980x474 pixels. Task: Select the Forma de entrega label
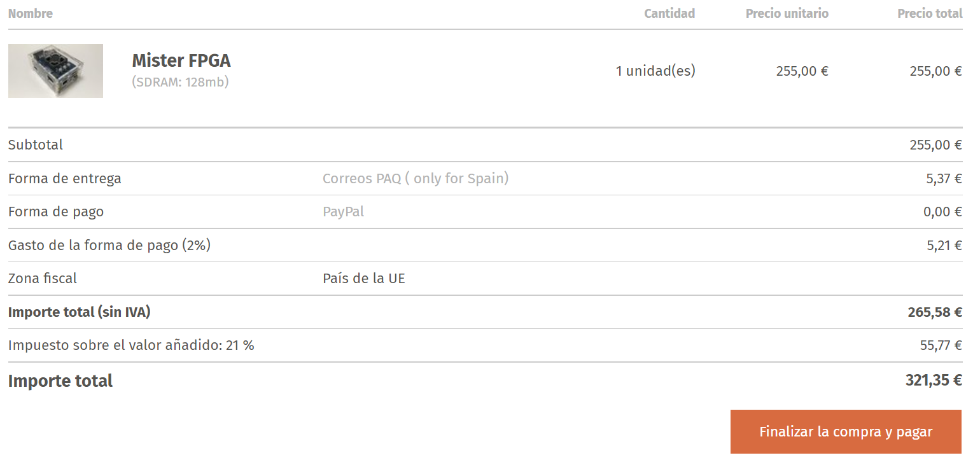64,178
